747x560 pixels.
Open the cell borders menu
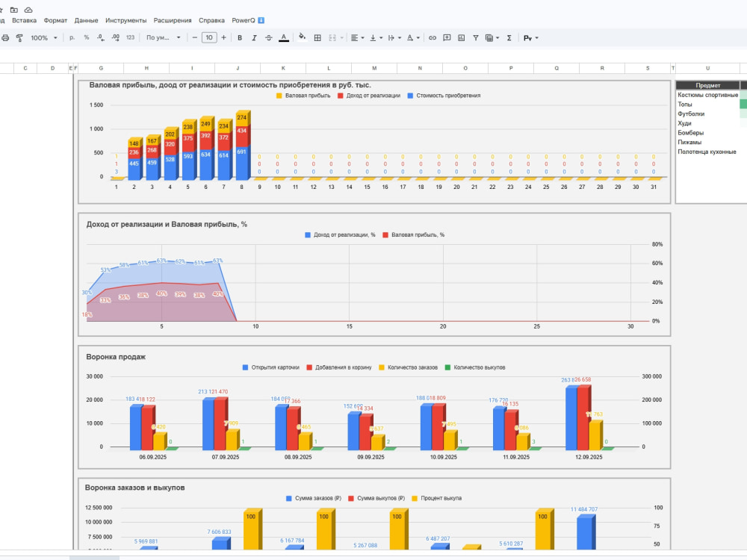point(317,37)
